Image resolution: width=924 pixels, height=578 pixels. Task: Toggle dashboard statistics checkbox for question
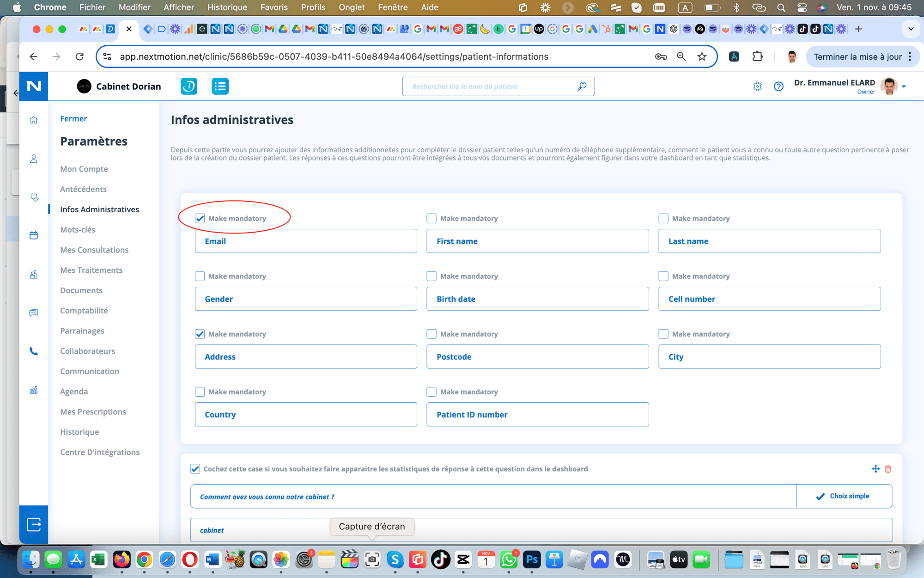(x=195, y=469)
